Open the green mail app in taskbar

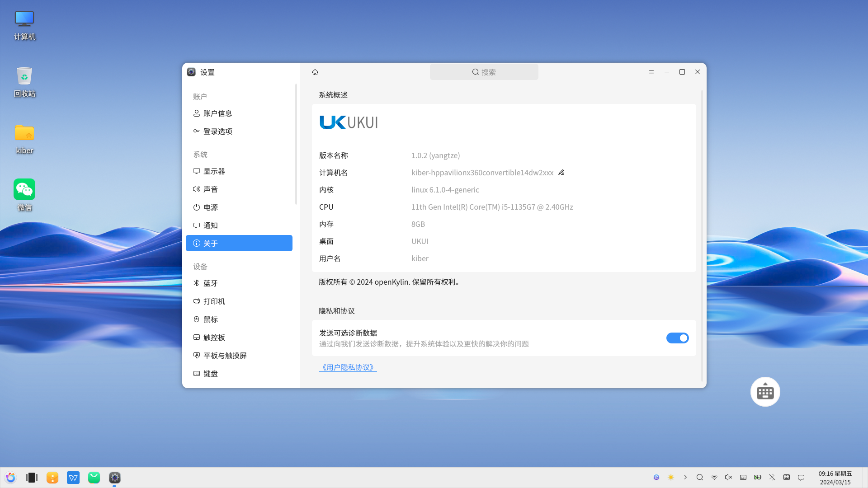point(94,478)
